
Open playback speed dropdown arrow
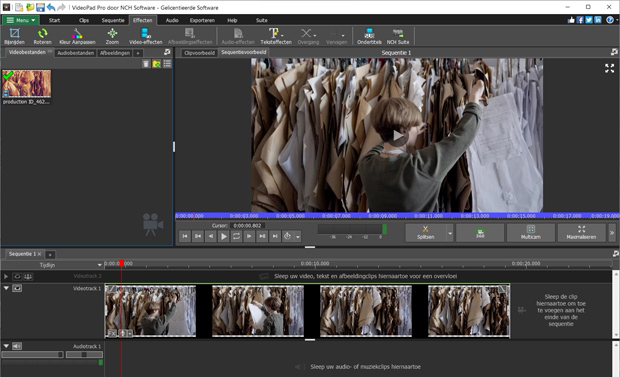298,237
